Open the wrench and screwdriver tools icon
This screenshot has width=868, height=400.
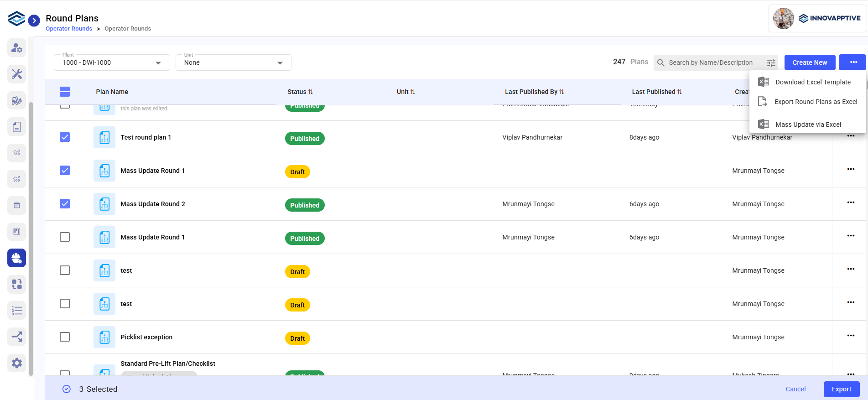pos(17,74)
